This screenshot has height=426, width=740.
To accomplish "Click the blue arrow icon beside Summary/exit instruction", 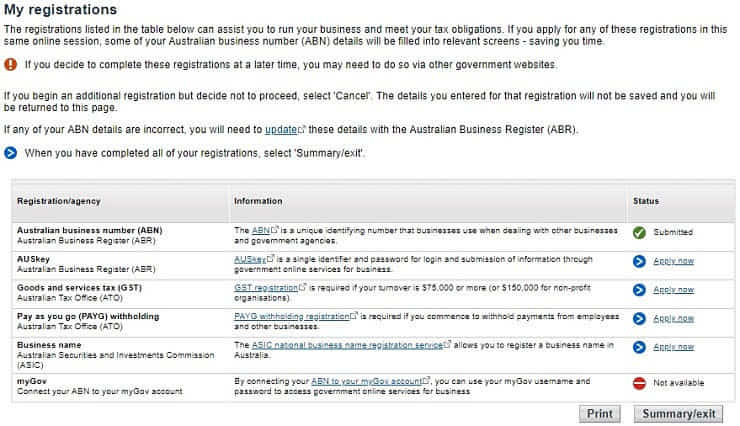I will click(11, 153).
